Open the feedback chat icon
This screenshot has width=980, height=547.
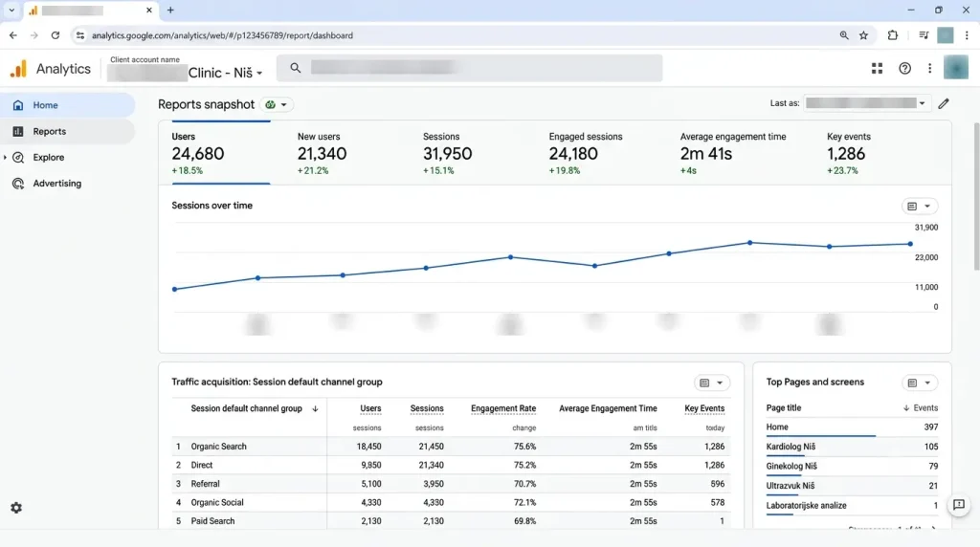pos(959,505)
